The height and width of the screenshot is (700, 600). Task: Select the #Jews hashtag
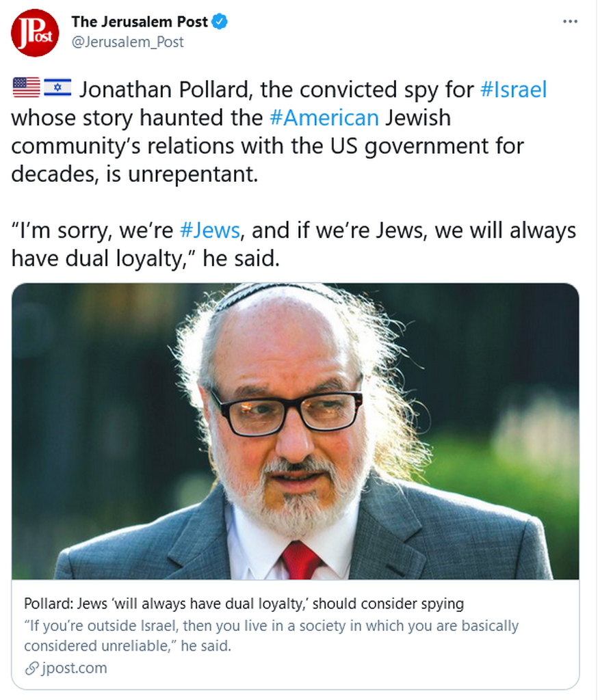click(209, 230)
